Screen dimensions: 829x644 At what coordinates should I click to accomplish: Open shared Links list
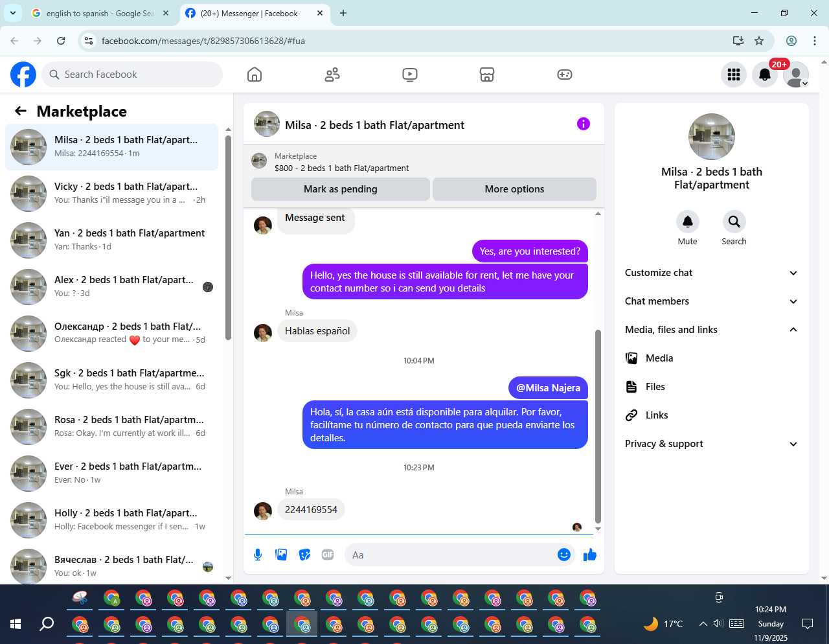tap(712, 415)
